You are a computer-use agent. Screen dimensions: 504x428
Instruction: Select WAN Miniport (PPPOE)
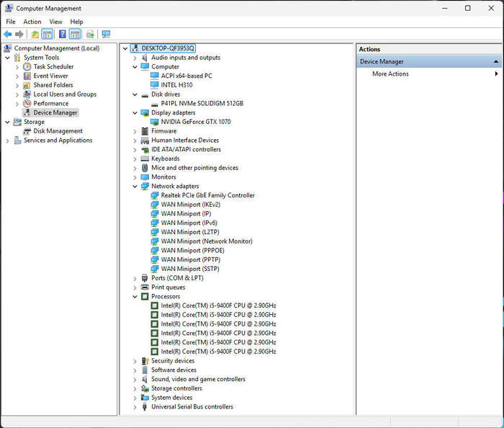coord(192,251)
